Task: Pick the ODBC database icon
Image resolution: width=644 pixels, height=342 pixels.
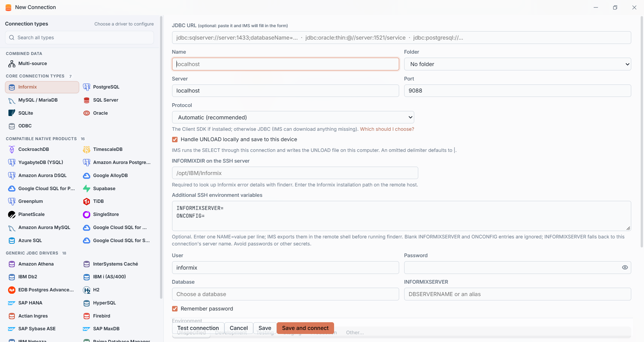Action: pyautogui.click(x=12, y=126)
